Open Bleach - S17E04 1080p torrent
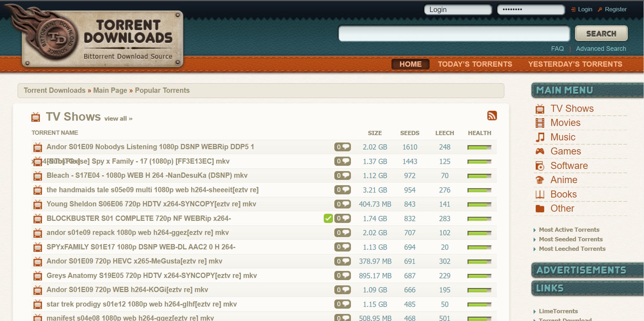The image size is (644, 321). (147, 175)
